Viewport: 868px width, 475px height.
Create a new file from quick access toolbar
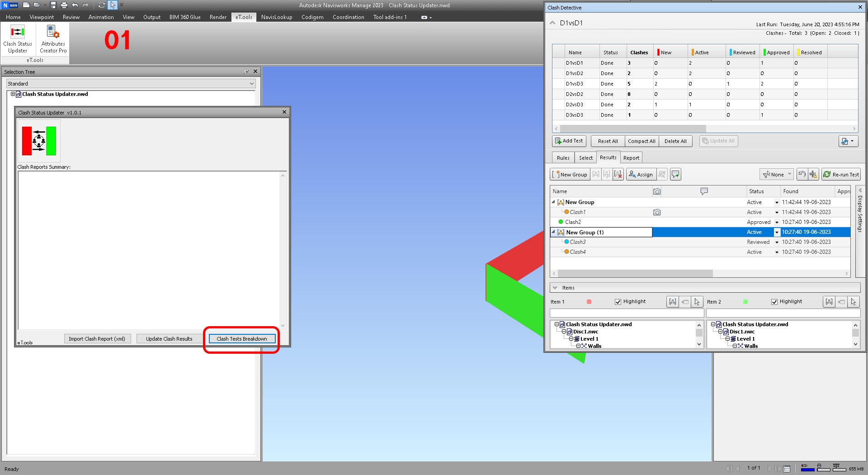point(26,5)
